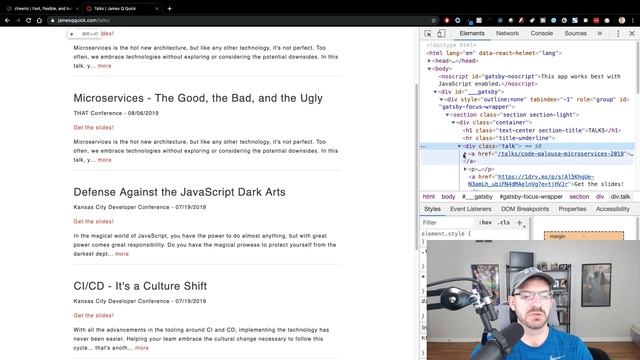
Task: Open Defense Against the JavaScript Dark Arts title
Action: coord(180,192)
